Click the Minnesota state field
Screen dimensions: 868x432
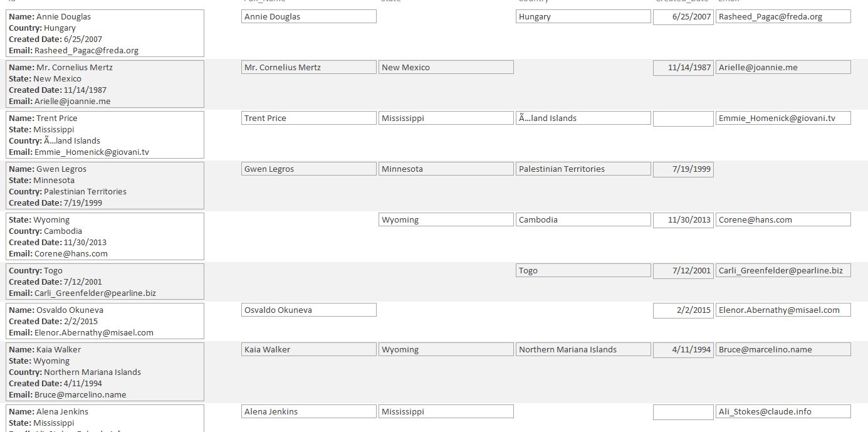[x=446, y=169]
